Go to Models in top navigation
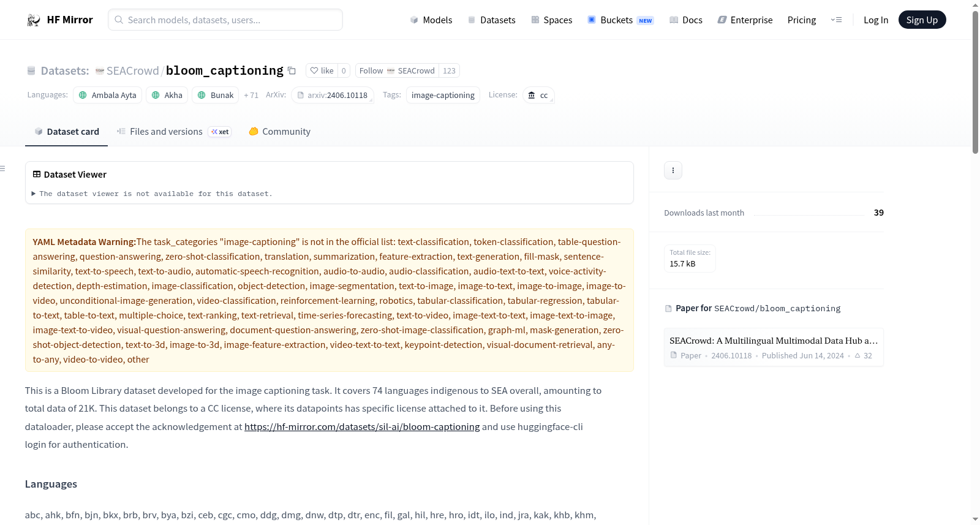 [x=431, y=20]
